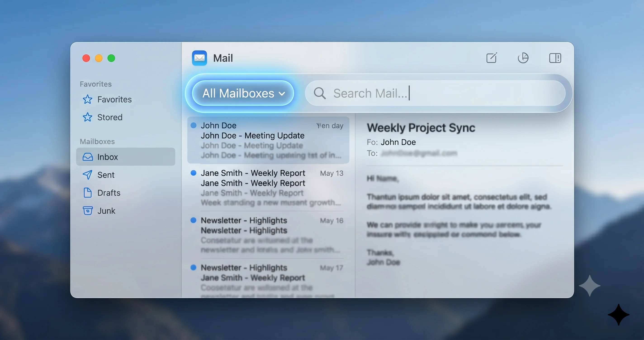
Task: Toggle unread dot on May 17 email
Action: pyautogui.click(x=194, y=267)
